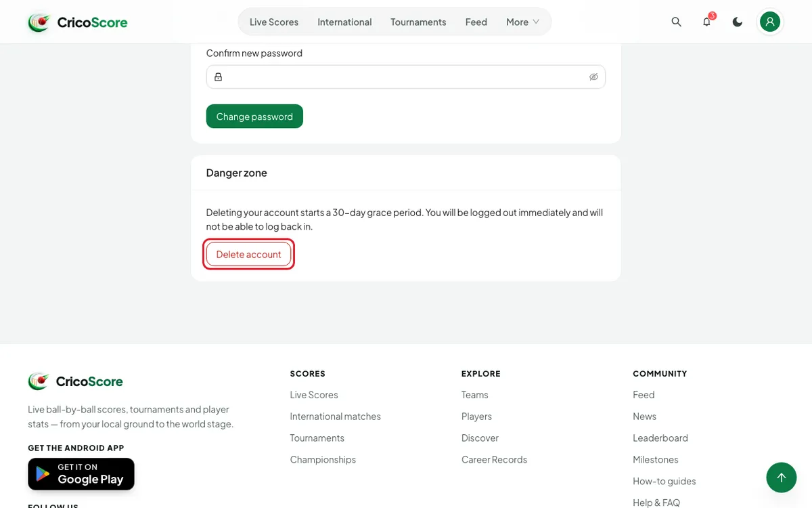Open footer Live Scores link
Screen dimensions: 812x508
coord(314,395)
